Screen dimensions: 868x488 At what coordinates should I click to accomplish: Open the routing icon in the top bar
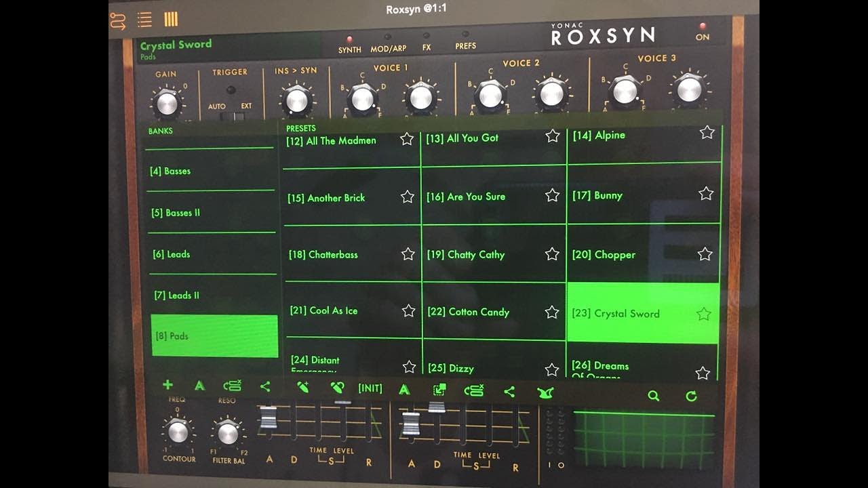(117, 20)
